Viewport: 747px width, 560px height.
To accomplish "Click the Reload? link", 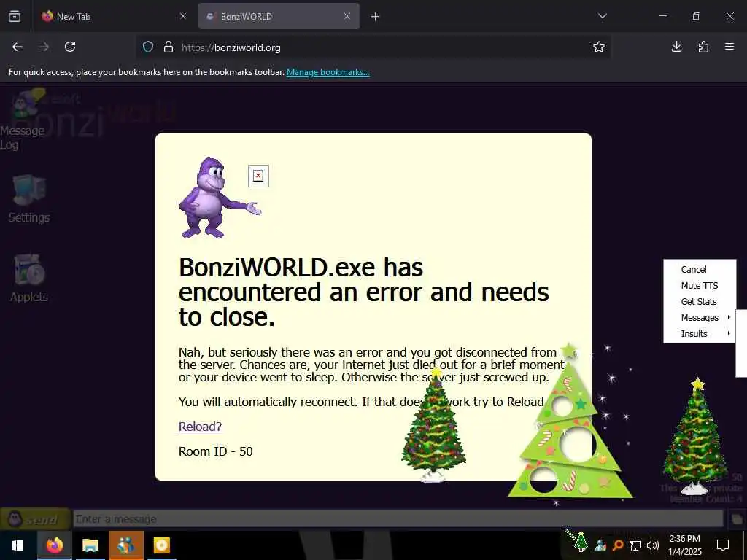I will click(200, 427).
